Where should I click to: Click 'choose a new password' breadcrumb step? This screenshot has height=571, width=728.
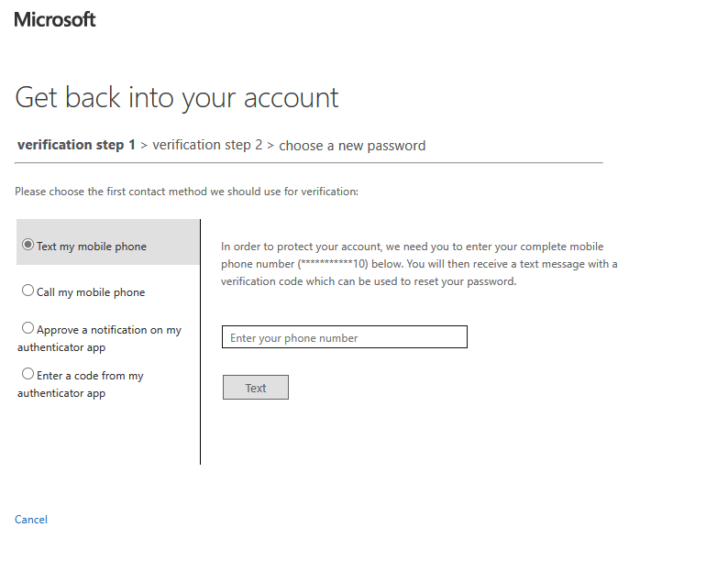tap(352, 146)
